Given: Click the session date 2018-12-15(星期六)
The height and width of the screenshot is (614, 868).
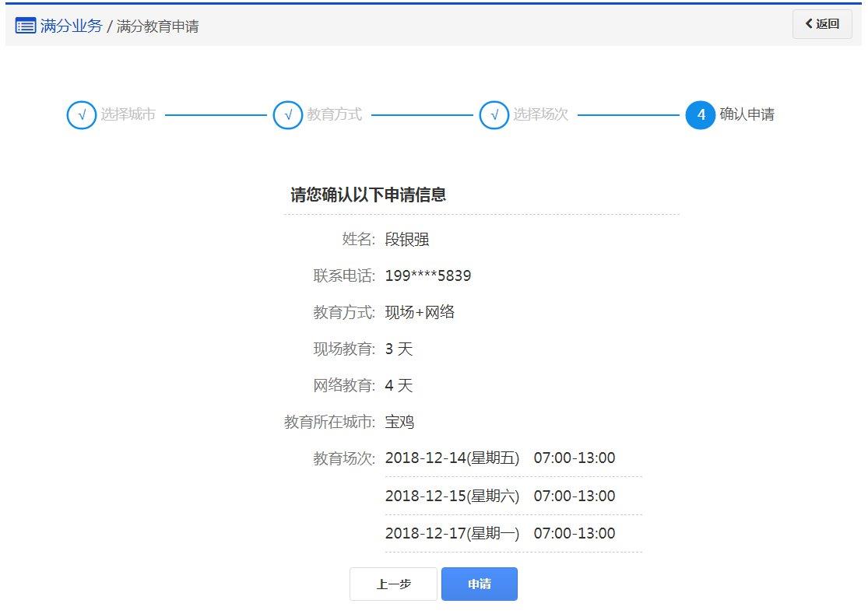Looking at the screenshot, I should pyautogui.click(x=452, y=496).
